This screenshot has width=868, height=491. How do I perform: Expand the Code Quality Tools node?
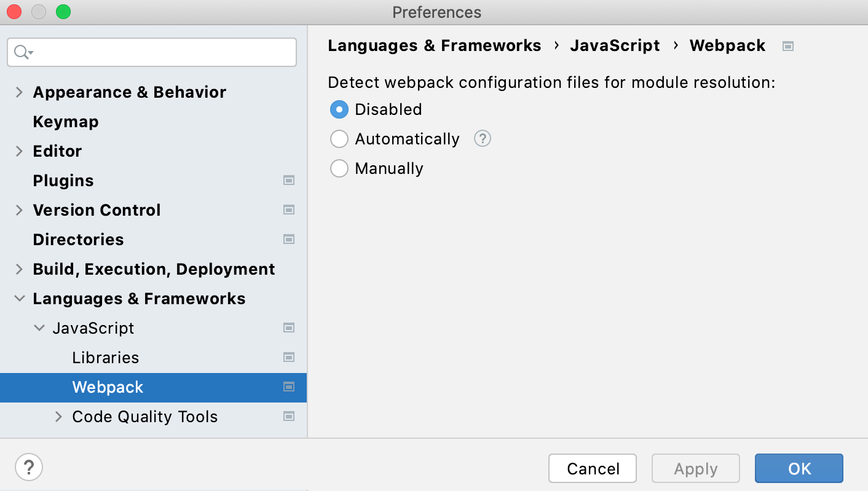tap(58, 417)
